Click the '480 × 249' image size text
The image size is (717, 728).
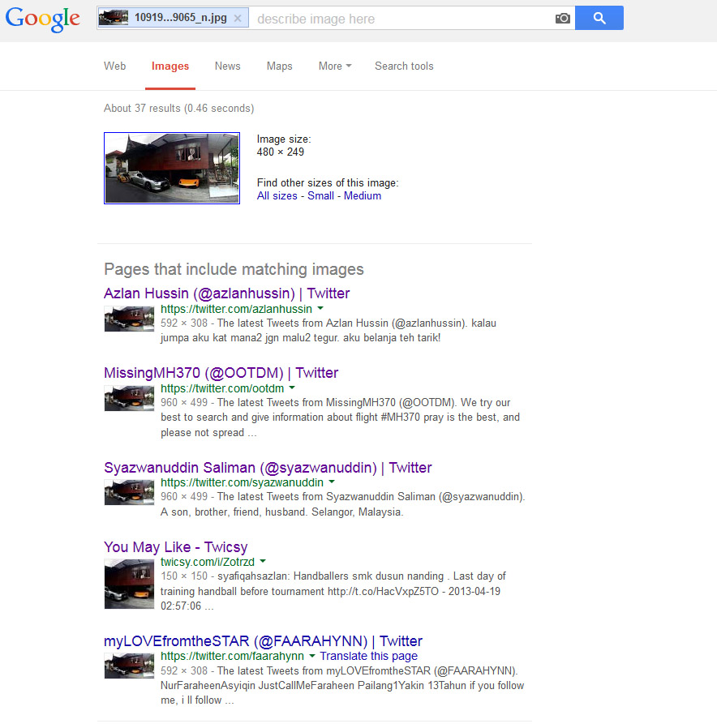281,152
